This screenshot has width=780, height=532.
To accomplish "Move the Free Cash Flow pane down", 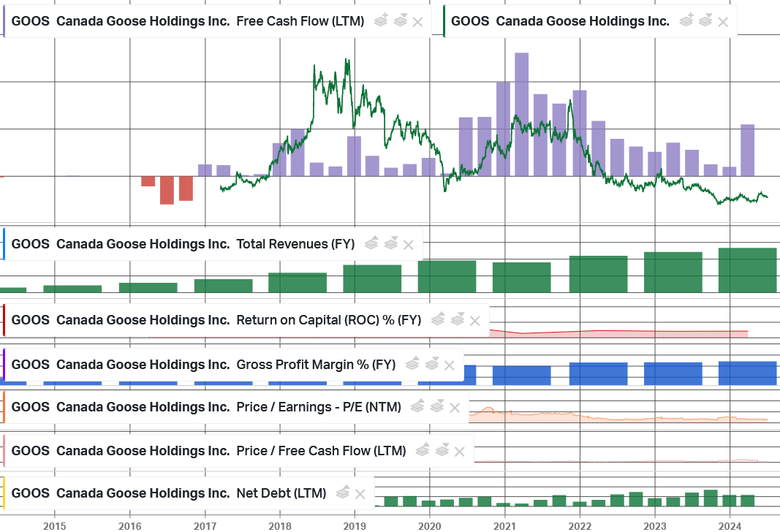I will click(x=401, y=21).
